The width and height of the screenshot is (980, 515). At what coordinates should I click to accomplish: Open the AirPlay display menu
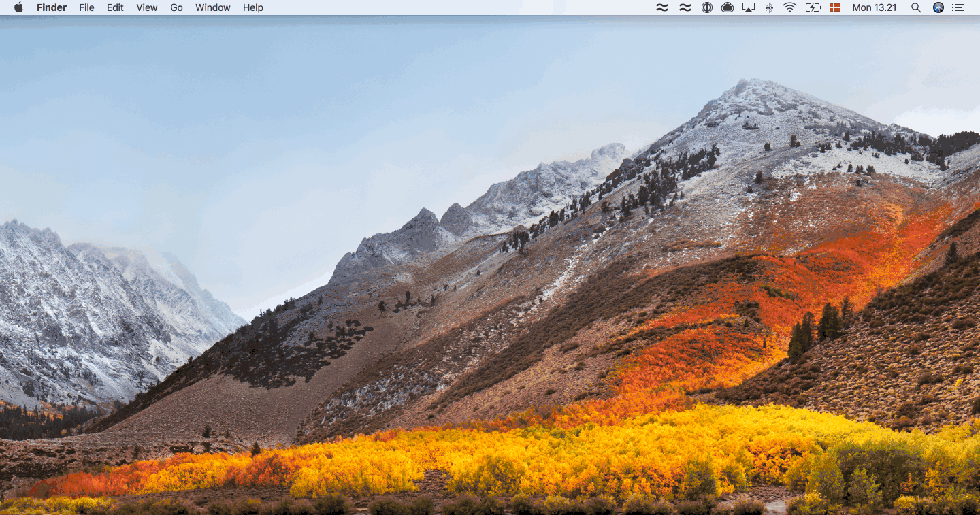coord(749,7)
